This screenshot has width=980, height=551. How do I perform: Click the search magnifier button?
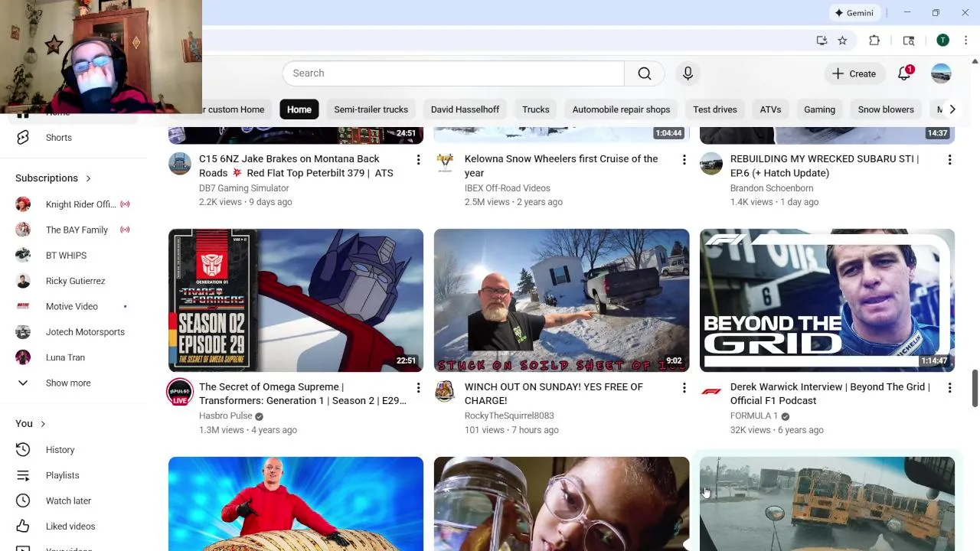pos(645,73)
